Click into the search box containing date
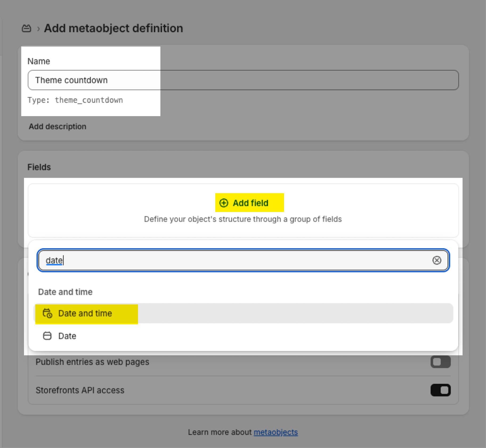The image size is (486, 448). [240, 260]
